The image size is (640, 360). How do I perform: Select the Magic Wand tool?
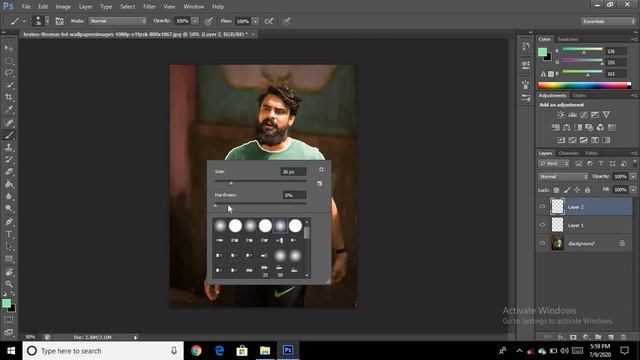[x=9, y=85]
